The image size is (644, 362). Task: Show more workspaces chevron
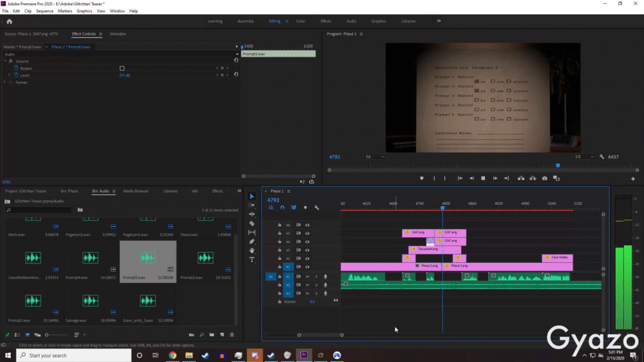439,21
